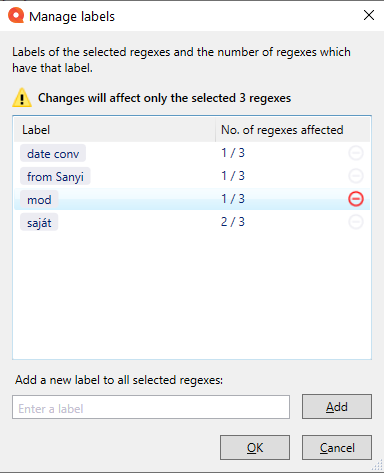This screenshot has width=384, height=473.
Task: Select the mod label row
Action: click(192, 199)
